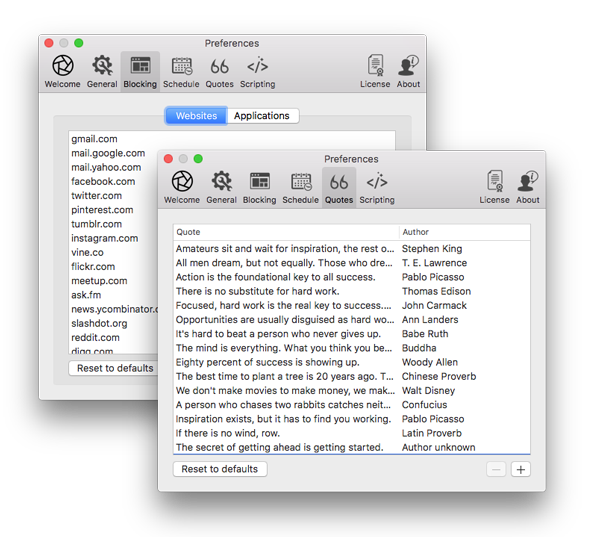Select reddit.com entry
Viewport: 600px width, 537px height.
pos(95,337)
